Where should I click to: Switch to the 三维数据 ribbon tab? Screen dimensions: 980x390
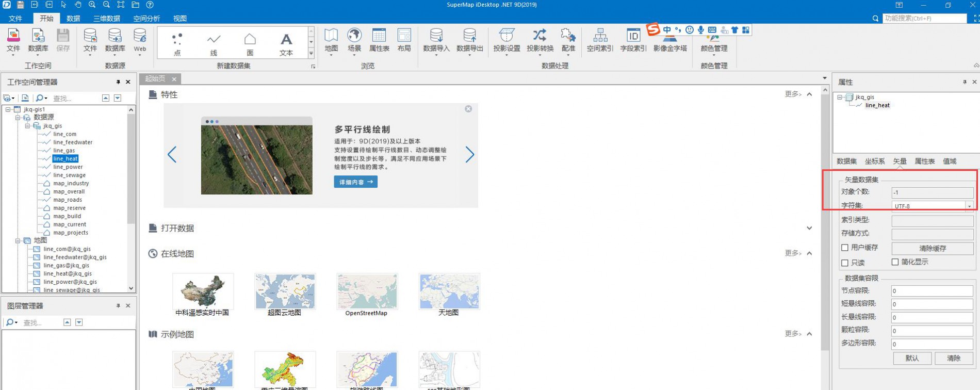tap(106, 19)
